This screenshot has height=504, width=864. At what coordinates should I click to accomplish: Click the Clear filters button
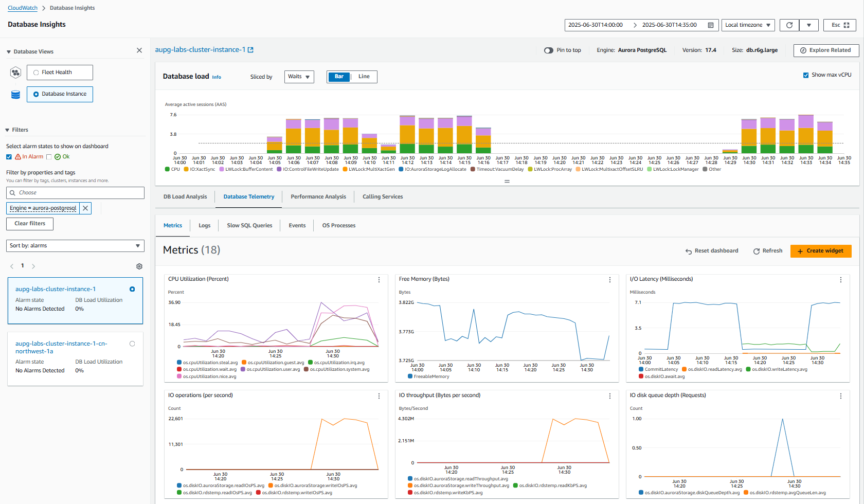click(30, 224)
